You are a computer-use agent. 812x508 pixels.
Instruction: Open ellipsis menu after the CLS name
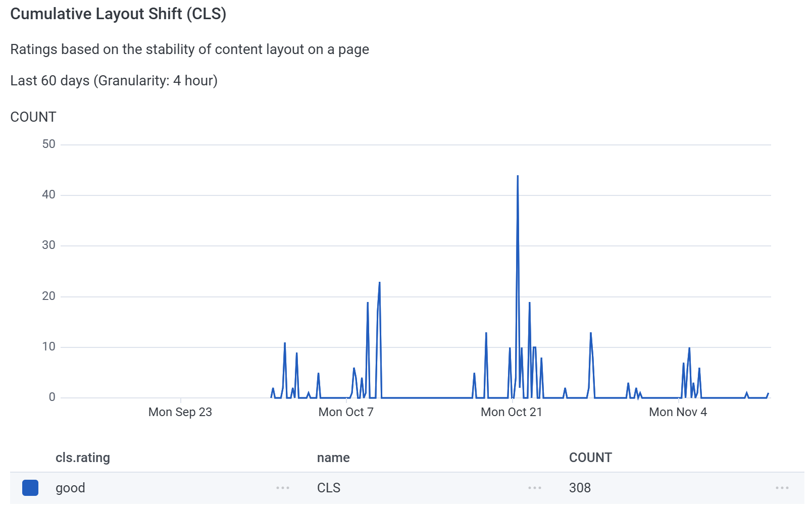pos(535,488)
